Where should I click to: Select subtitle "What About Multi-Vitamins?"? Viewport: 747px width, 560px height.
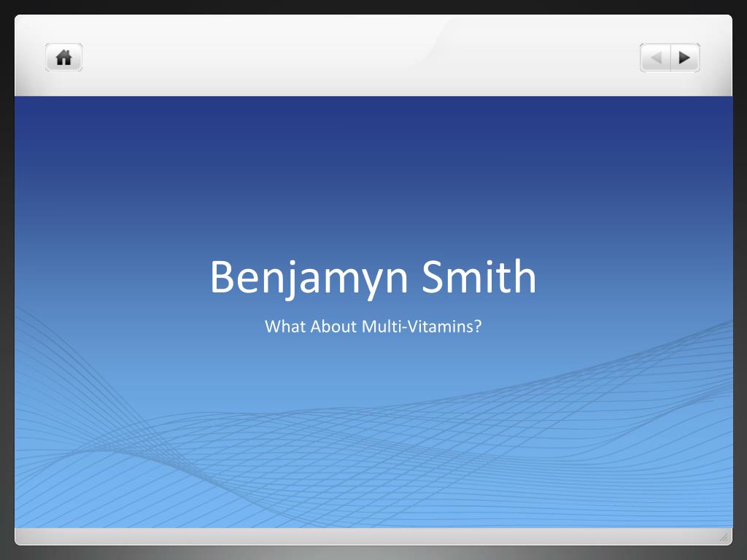click(x=373, y=327)
